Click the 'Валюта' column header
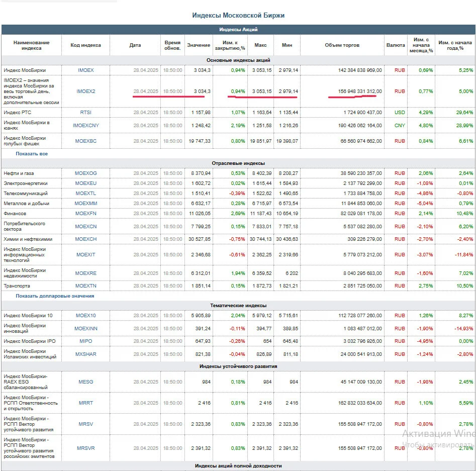This screenshot has height=471, width=476. click(x=396, y=45)
